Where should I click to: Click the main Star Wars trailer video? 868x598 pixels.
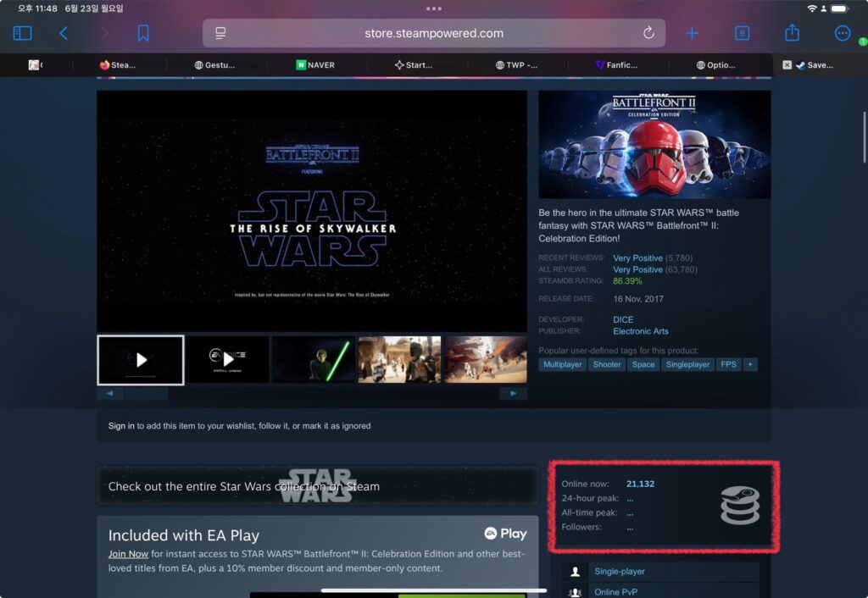click(x=312, y=211)
